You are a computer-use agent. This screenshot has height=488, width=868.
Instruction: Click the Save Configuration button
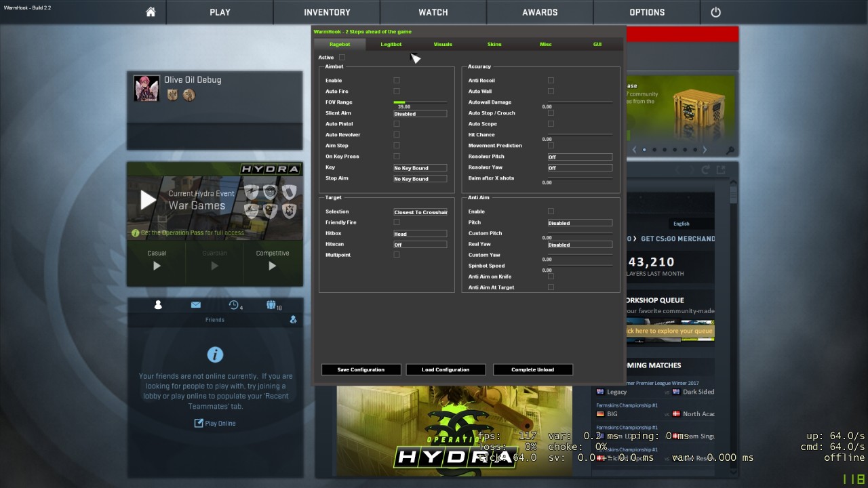click(x=361, y=369)
